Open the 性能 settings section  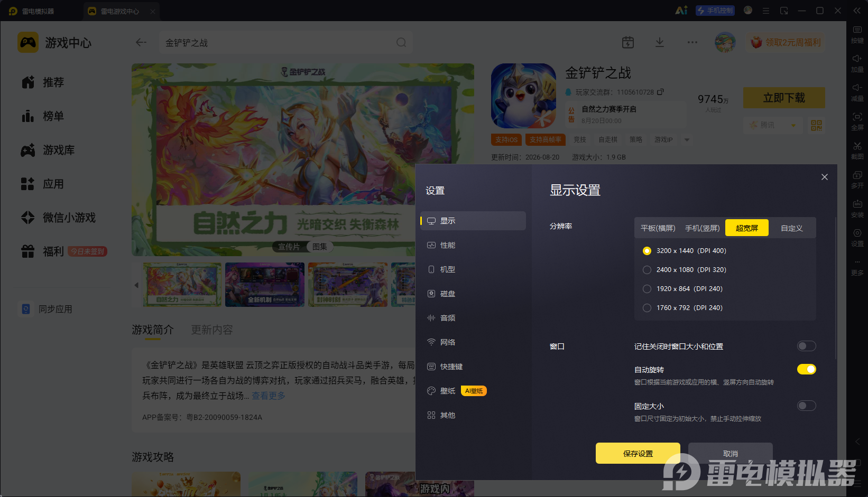[x=473, y=245]
